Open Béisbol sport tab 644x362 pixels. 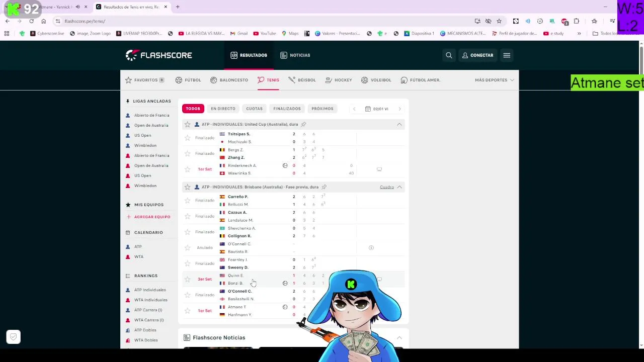302,80
